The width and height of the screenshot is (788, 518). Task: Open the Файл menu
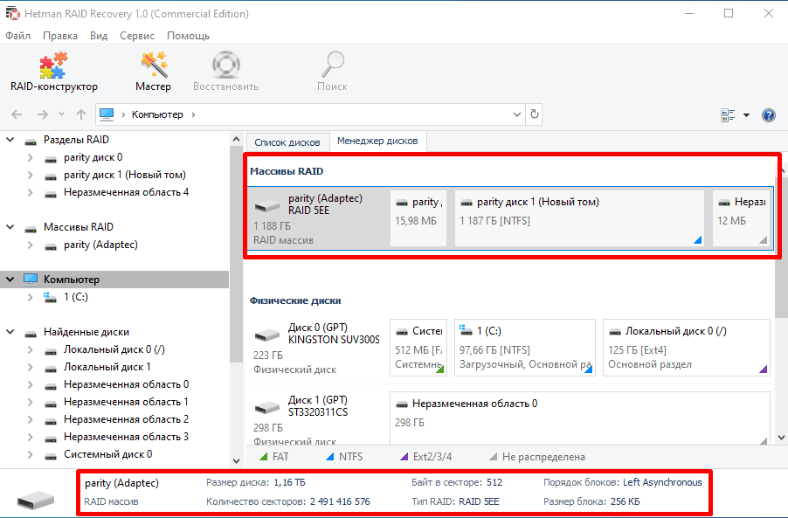(x=18, y=36)
